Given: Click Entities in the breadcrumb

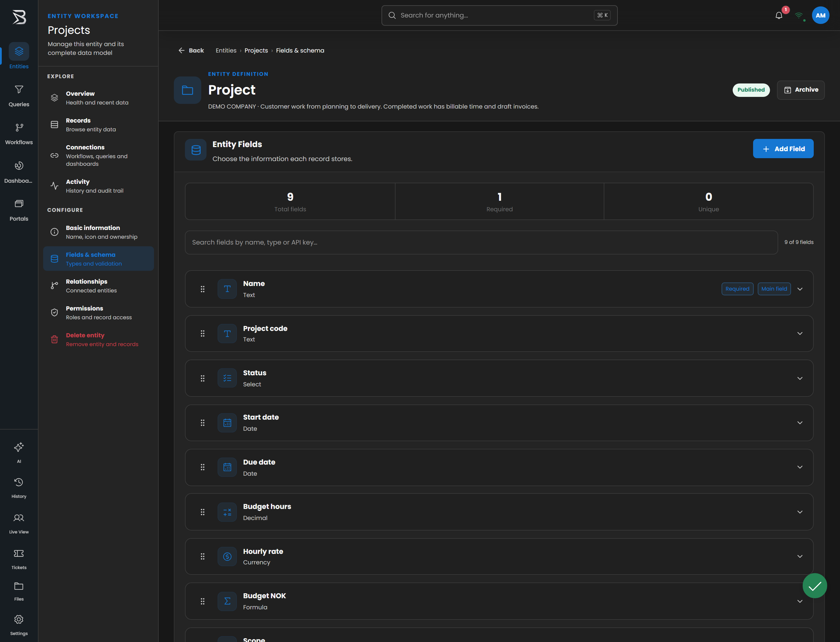Looking at the screenshot, I should tap(226, 50).
